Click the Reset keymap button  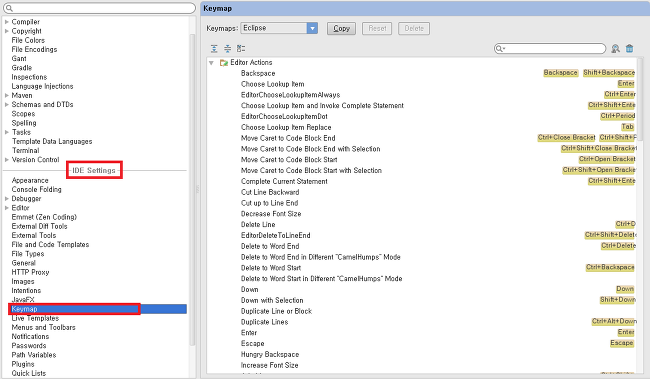377,29
